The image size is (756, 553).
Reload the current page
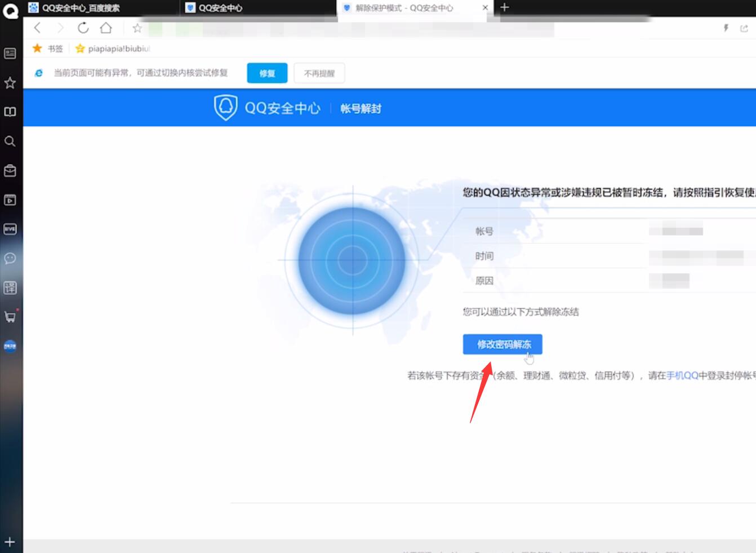click(x=83, y=28)
